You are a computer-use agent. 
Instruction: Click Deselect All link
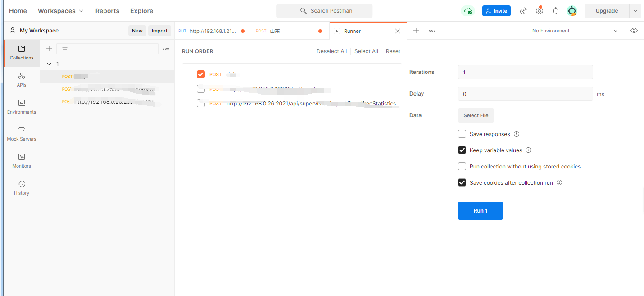tap(331, 51)
